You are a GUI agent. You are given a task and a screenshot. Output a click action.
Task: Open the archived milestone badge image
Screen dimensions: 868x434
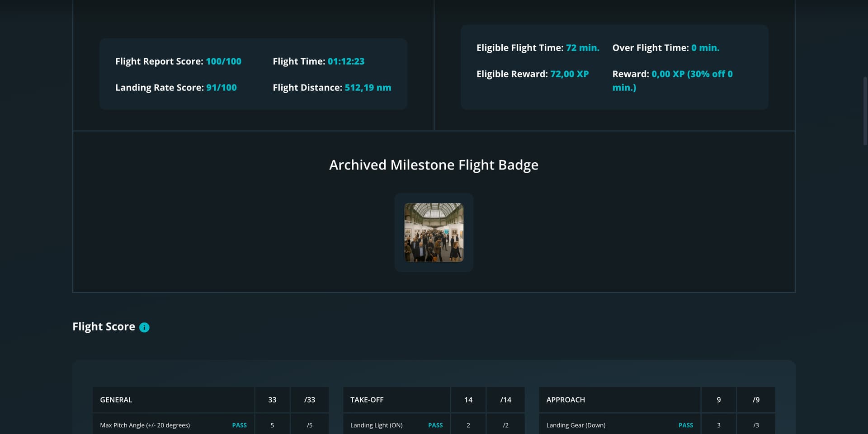434,232
